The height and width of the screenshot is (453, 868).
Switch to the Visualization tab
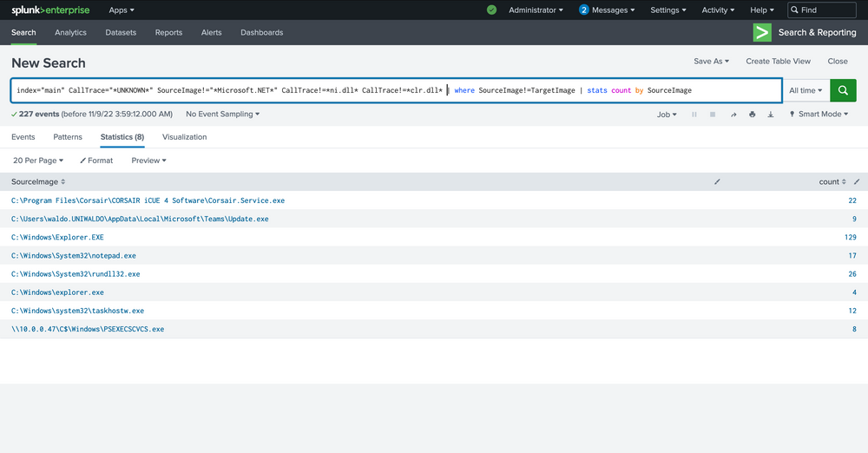[184, 137]
